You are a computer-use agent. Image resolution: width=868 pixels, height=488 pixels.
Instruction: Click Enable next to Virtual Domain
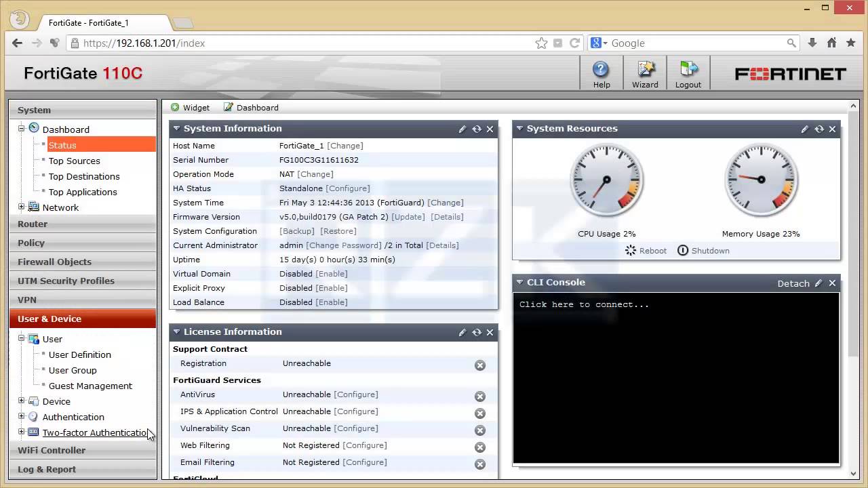pyautogui.click(x=332, y=274)
